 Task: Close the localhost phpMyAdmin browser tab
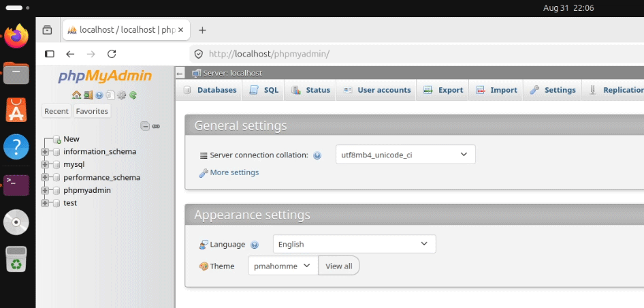[x=181, y=29]
